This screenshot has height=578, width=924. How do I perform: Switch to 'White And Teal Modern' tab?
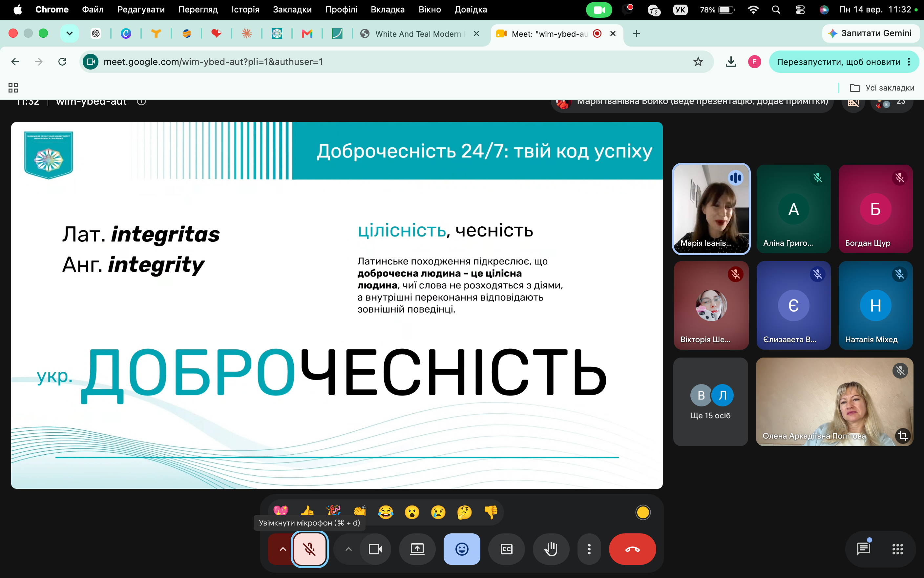click(x=419, y=34)
